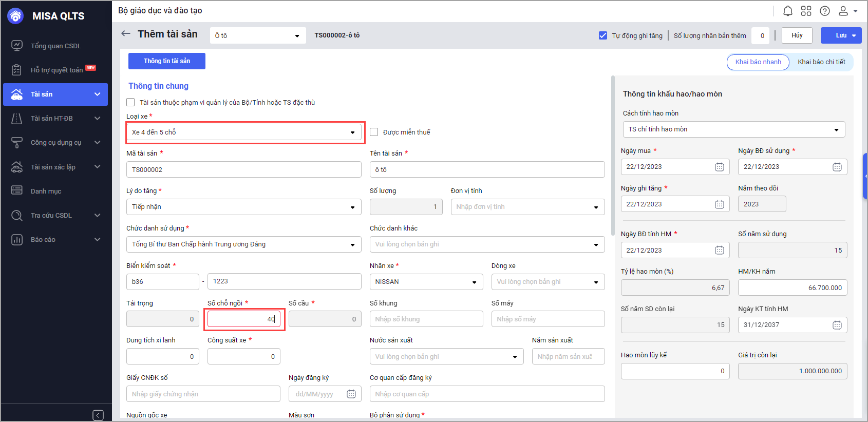Switch to Khai báo chi tiết tab
Image resolution: width=868 pixels, height=422 pixels.
point(821,62)
